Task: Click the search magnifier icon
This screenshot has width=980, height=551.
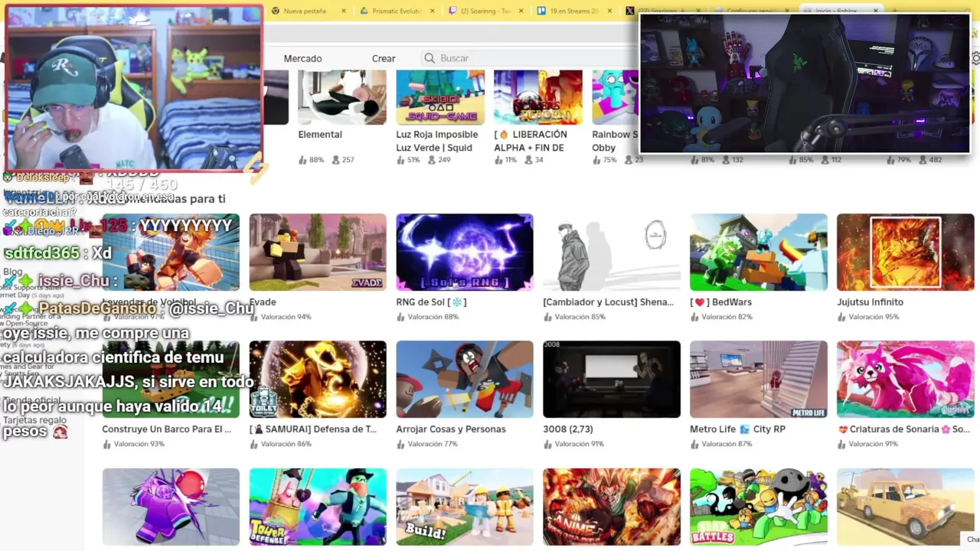Action: tap(430, 58)
